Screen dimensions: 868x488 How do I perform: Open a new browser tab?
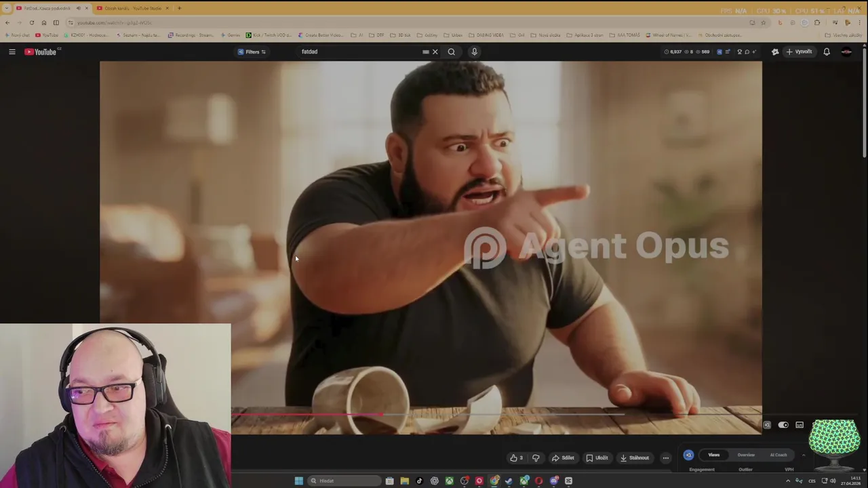179,8
